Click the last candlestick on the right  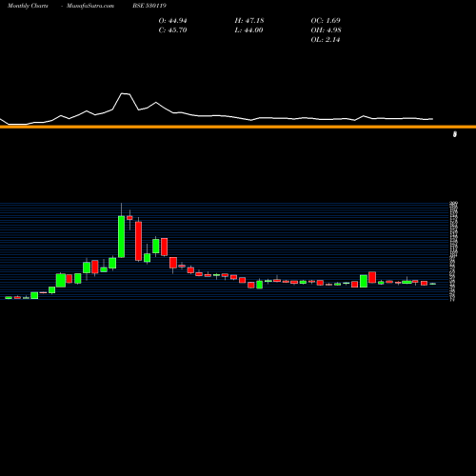point(433,284)
